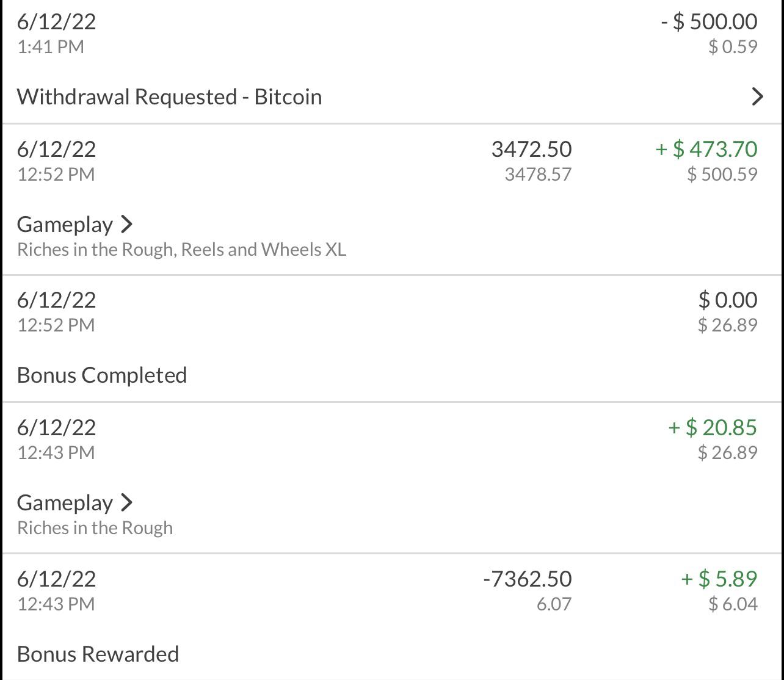The image size is (784, 680).
Task: Select the Bonus Rewarded row at 12:43 PM
Action: pyautogui.click(x=98, y=653)
